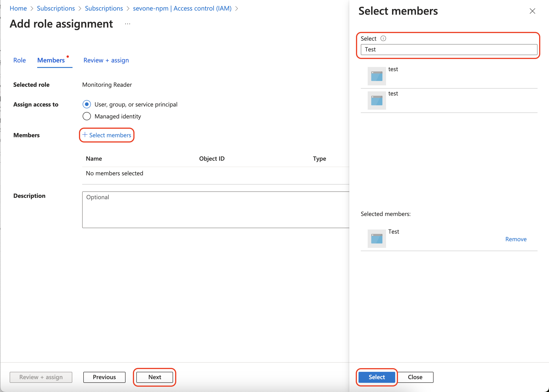
Task: Click the info icon beside Select label
Action: pyautogui.click(x=383, y=38)
